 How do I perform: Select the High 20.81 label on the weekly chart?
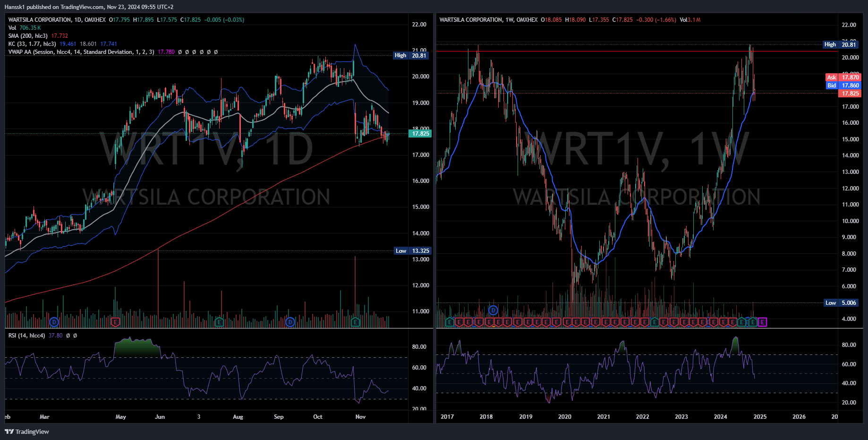click(x=840, y=44)
